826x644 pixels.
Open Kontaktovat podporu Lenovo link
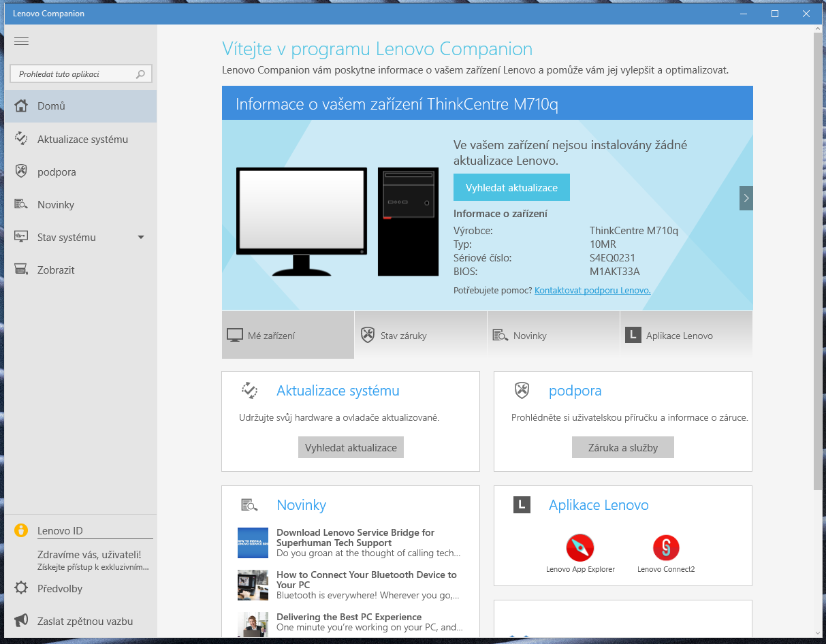pyautogui.click(x=592, y=290)
